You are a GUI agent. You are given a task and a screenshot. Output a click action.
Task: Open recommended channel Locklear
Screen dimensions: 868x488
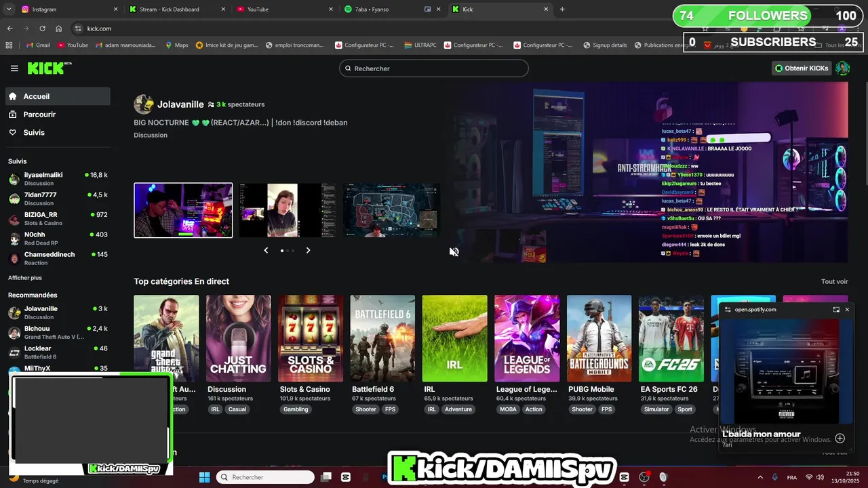(x=58, y=352)
